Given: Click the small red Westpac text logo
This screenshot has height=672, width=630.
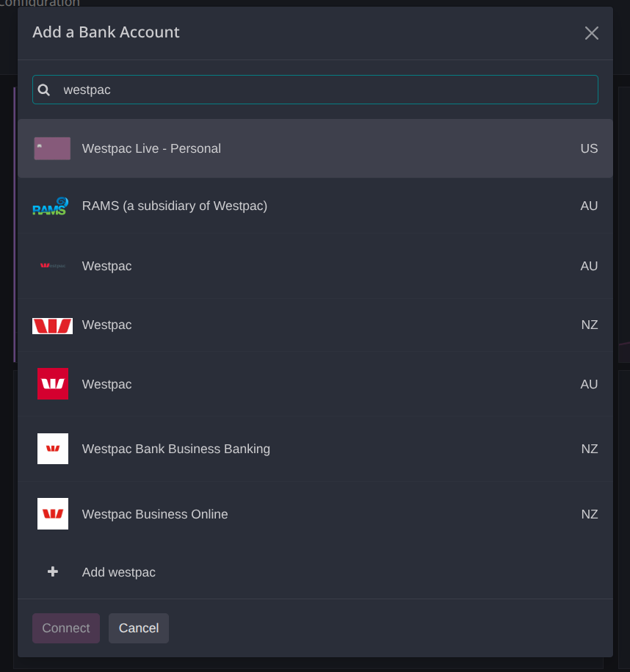Looking at the screenshot, I should (53, 266).
